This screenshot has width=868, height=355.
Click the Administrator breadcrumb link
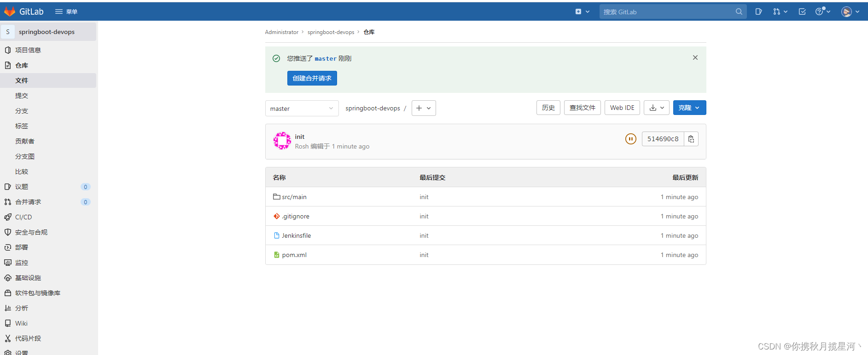pyautogui.click(x=281, y=32)
